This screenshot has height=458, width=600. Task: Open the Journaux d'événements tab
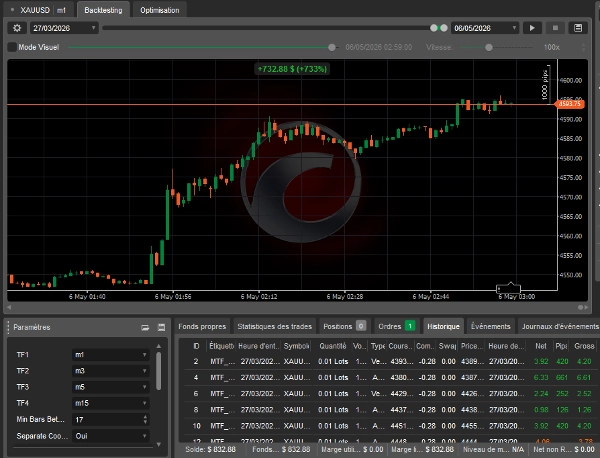pos(559,326)
